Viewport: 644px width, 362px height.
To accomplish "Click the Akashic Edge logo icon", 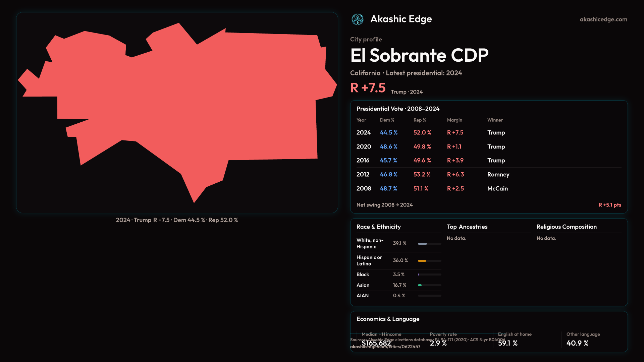I will (x=357, y=19).
